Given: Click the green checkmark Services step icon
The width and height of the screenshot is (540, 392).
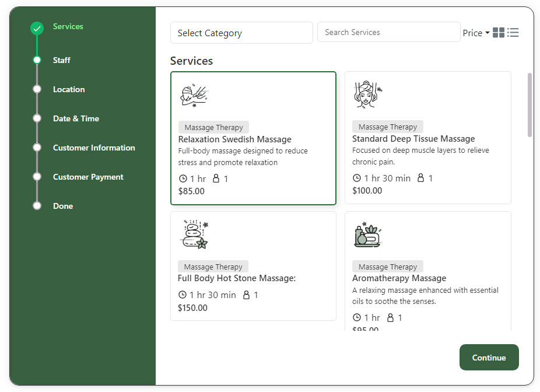Looking at the screenshot, I should [x=37, y=28].
